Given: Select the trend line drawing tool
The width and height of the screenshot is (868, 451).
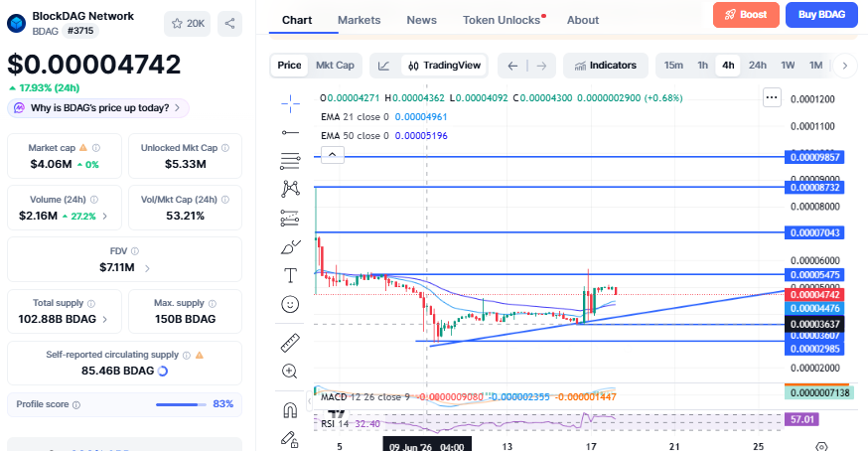Looking at the screenshot, I should pos(290,132).
